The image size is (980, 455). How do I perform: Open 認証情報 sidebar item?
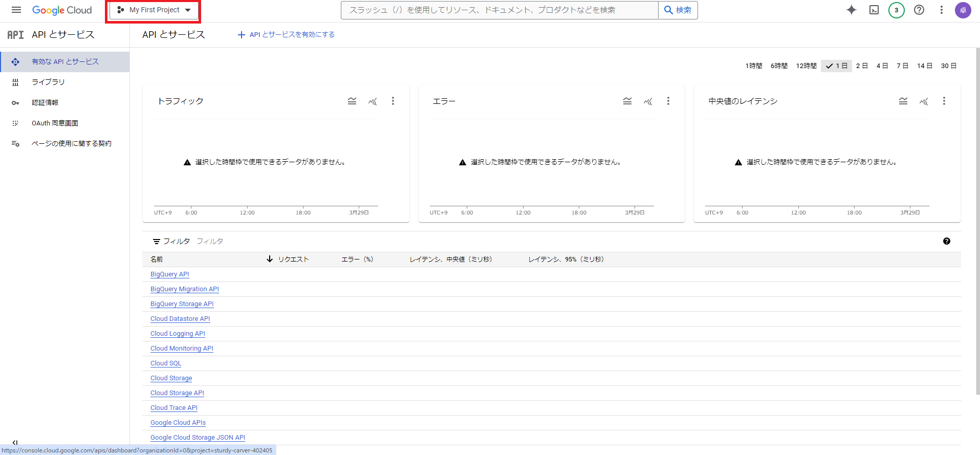(x=45, y=102)
